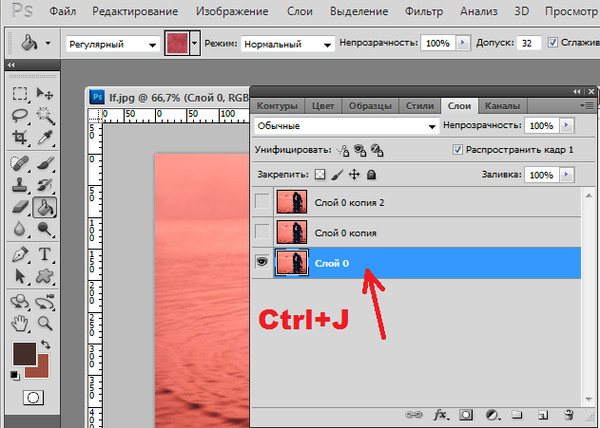Select the Crop tool
This screenshot has height=428, width=600.
click(x=20, y=137)
